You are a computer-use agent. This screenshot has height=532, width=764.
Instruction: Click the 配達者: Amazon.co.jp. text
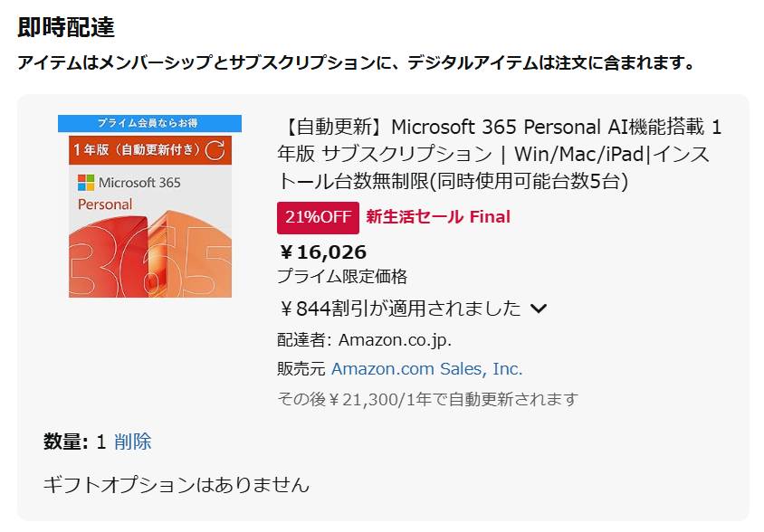point(364,339)
